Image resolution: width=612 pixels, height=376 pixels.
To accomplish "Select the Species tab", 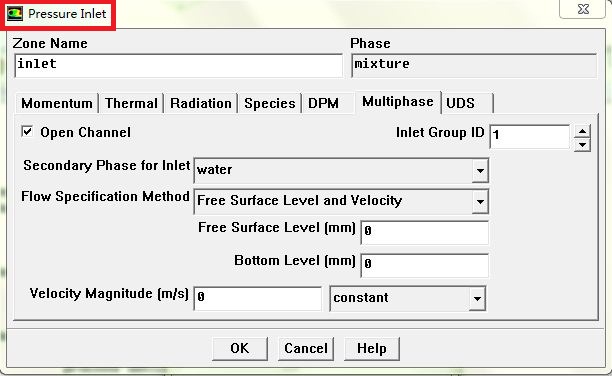I will tap(270, 103).
